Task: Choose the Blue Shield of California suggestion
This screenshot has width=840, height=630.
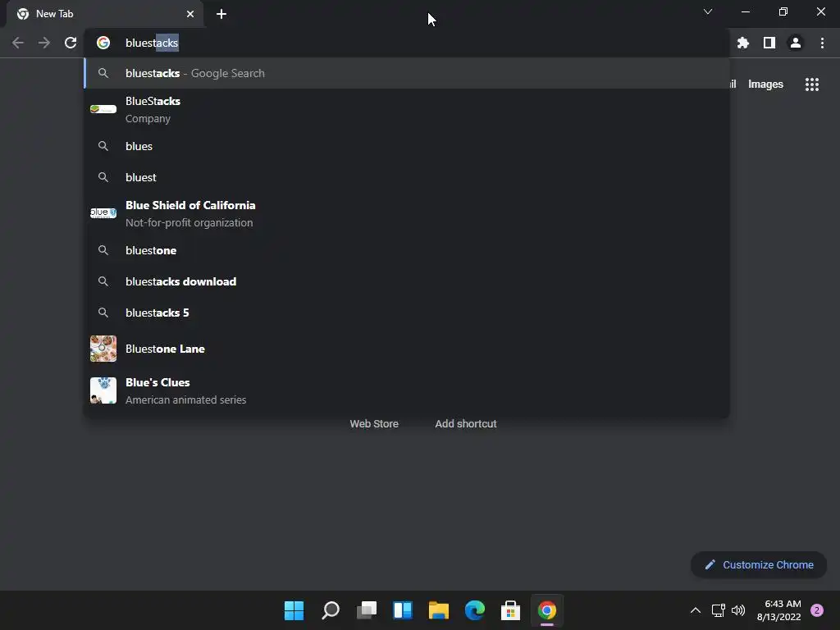Action: [407, 214]
